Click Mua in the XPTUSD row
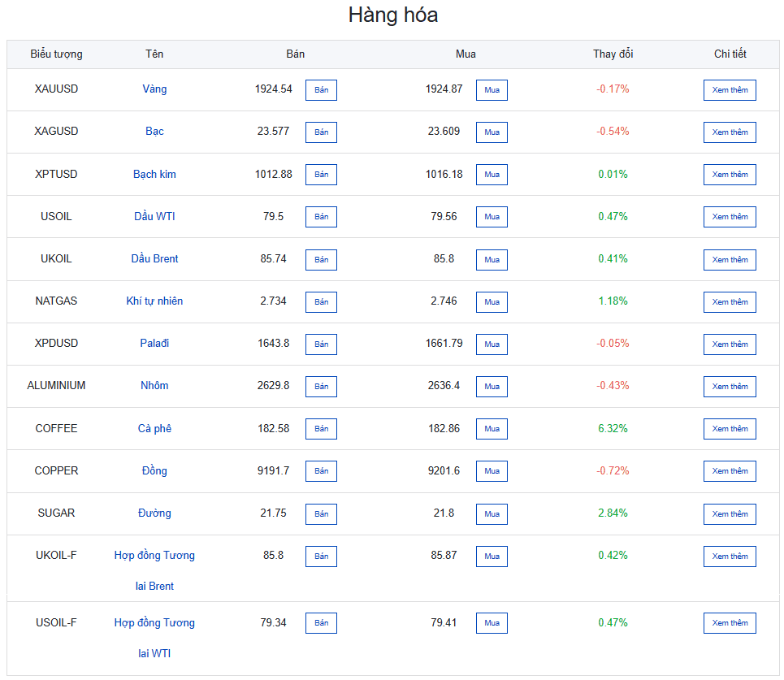 click(x=492, y=175)
